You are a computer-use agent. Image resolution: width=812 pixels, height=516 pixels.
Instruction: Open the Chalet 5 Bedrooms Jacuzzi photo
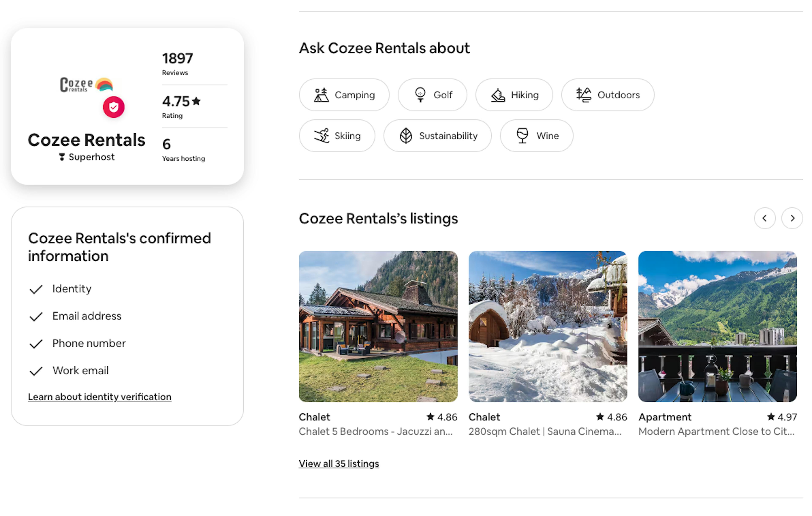click(378, 326)
